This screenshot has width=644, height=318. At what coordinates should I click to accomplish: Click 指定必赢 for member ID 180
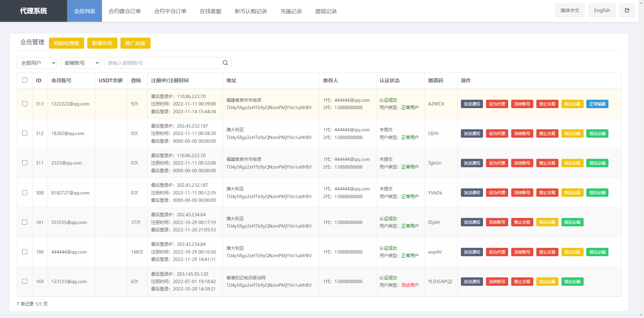point(573,252)
